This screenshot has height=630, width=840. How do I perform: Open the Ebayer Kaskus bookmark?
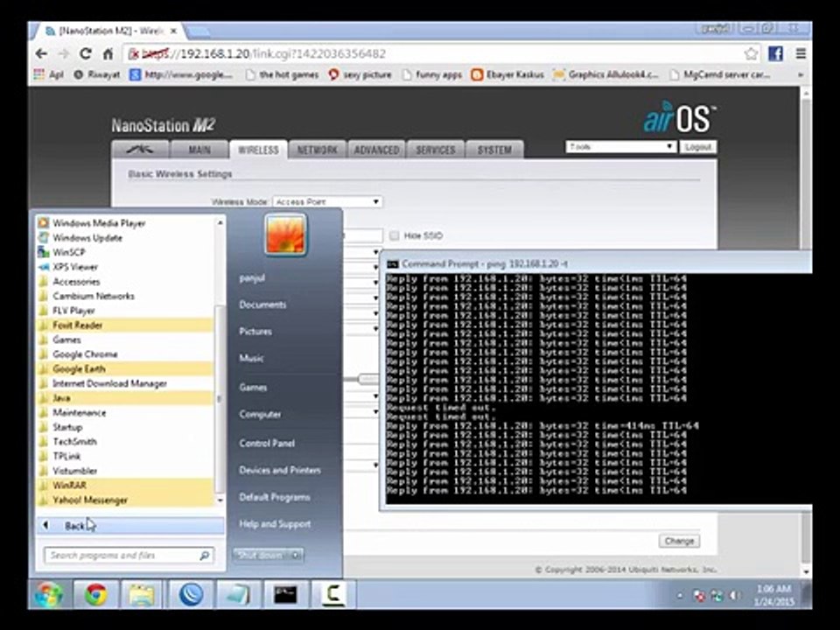coord(507,74)
